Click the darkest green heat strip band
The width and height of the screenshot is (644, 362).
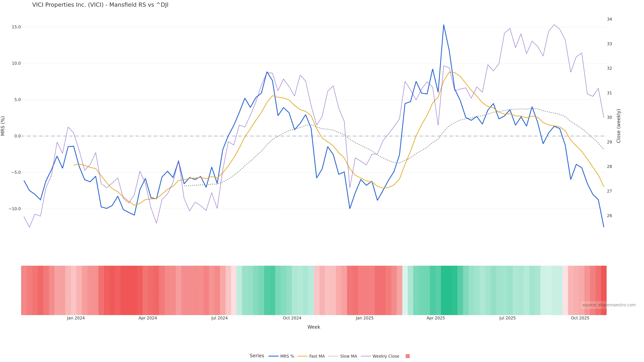(449, 290)
